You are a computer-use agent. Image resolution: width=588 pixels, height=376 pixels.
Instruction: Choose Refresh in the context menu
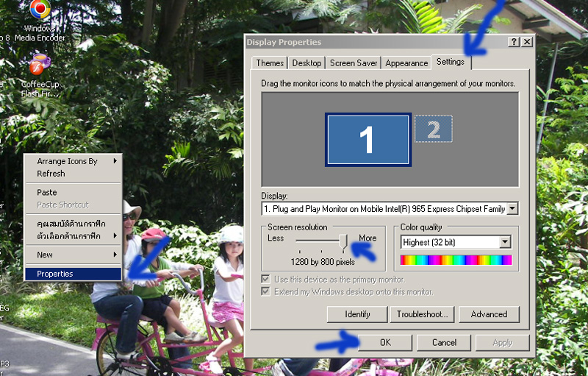click(73, 174)
